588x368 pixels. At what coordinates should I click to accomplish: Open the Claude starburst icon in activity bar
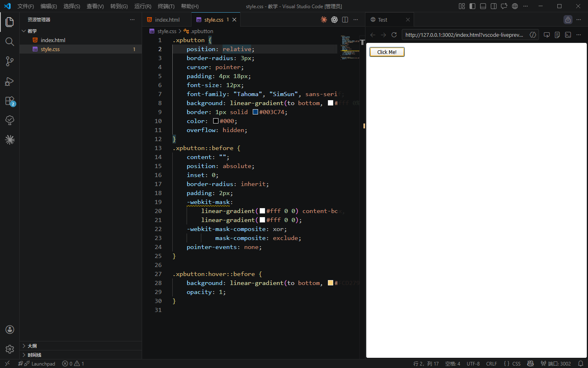pos(10,140)
